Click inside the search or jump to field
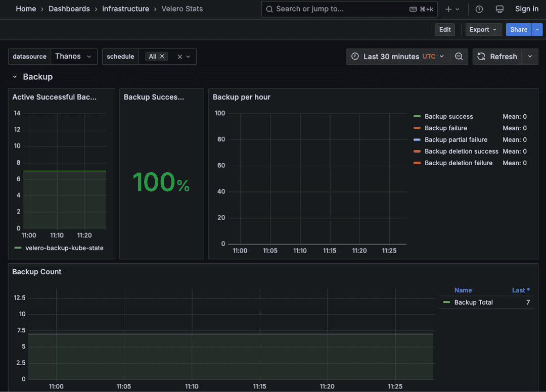546x392 pixels. [349, 9]
